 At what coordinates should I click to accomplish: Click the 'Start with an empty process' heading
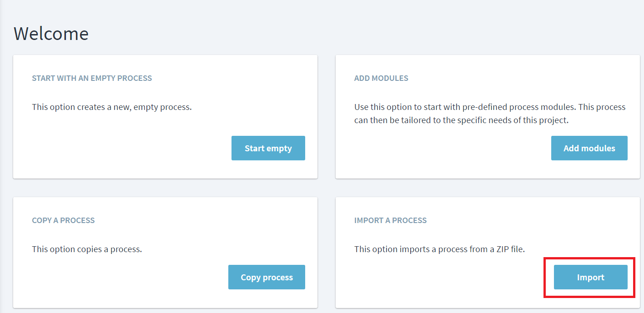click(92, 78)
